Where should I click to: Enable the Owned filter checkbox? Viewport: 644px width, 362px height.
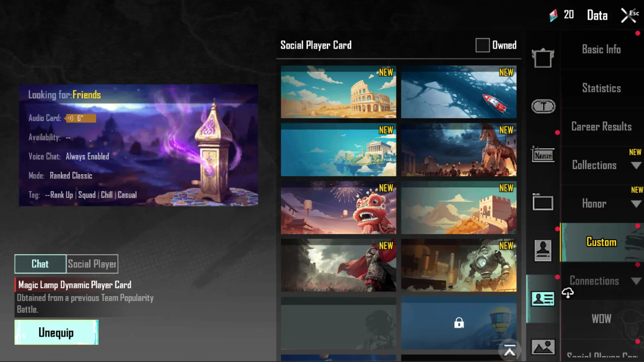click(x=482, y=45)
